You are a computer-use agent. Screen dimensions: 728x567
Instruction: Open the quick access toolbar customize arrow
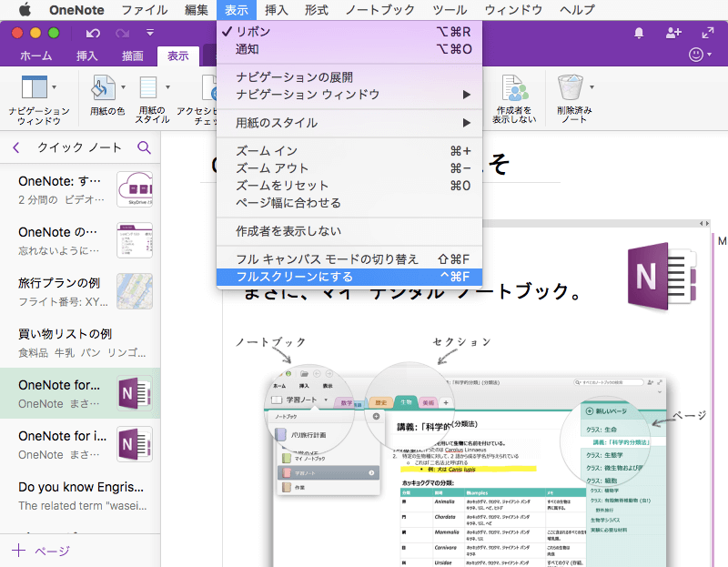tap(150, 33)
